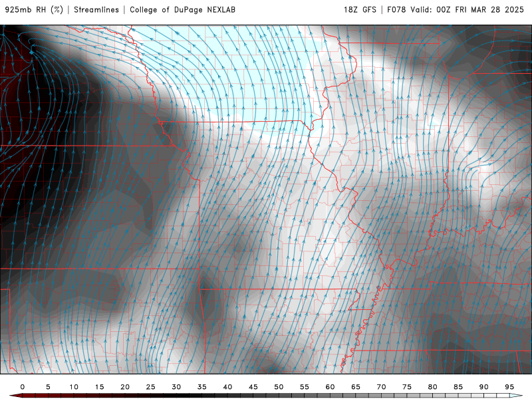
Task: Select the "10" colorbar scale label
Action: (x=74, y=387)
